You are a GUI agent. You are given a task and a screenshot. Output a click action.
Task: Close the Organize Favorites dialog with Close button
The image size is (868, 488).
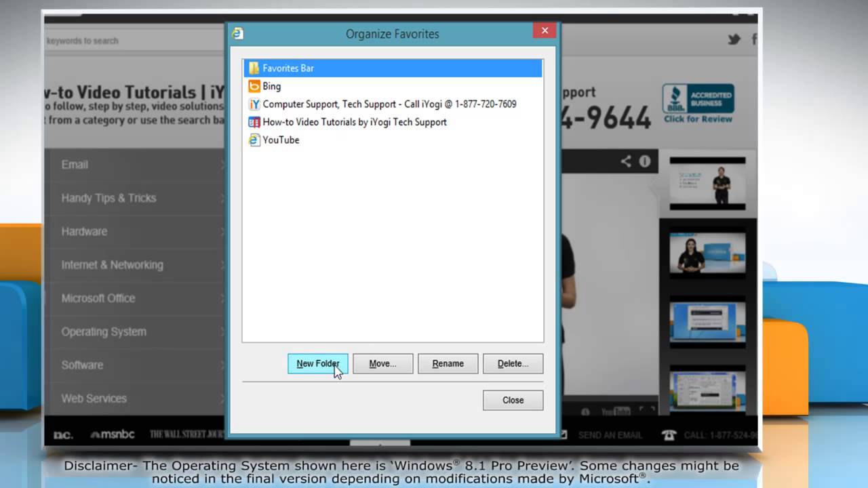(x=513, y=400)
